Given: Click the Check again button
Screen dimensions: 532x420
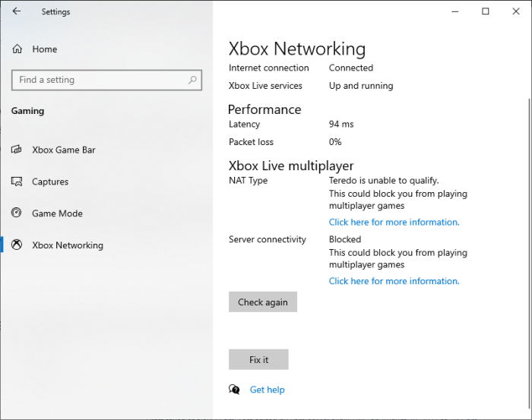Looking at the screenshot, I should pos(263,302).
